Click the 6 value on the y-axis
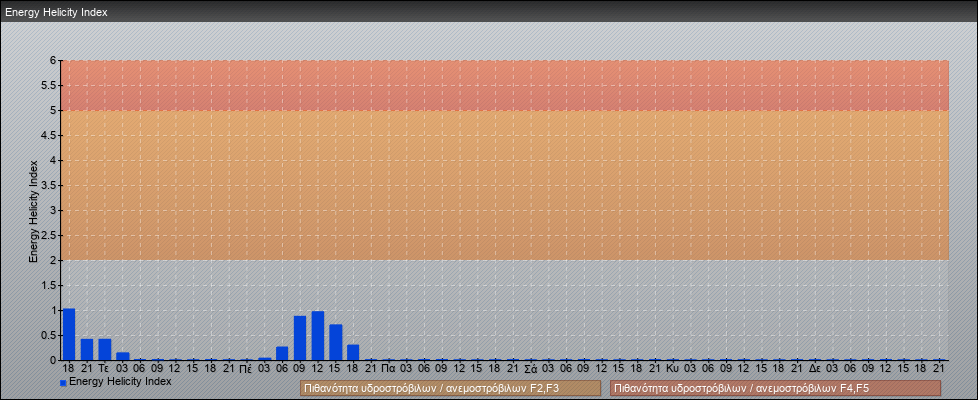This screenshot has width=978, height=400. (53, 60)
